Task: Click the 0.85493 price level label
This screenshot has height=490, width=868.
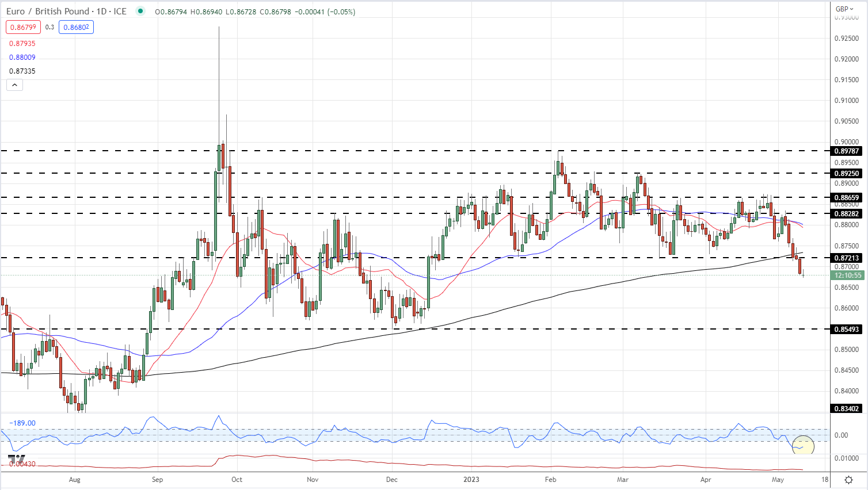Action: tap(847, 330)
